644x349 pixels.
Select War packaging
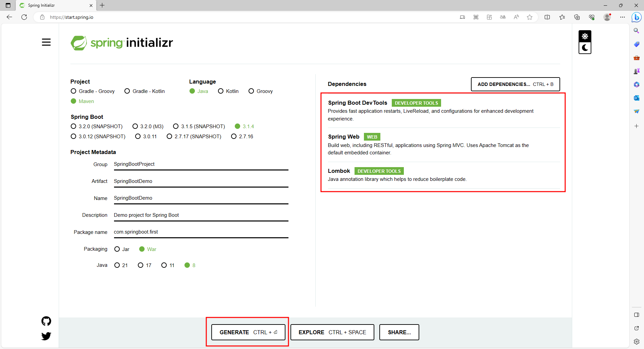click(x=148, y=249)
